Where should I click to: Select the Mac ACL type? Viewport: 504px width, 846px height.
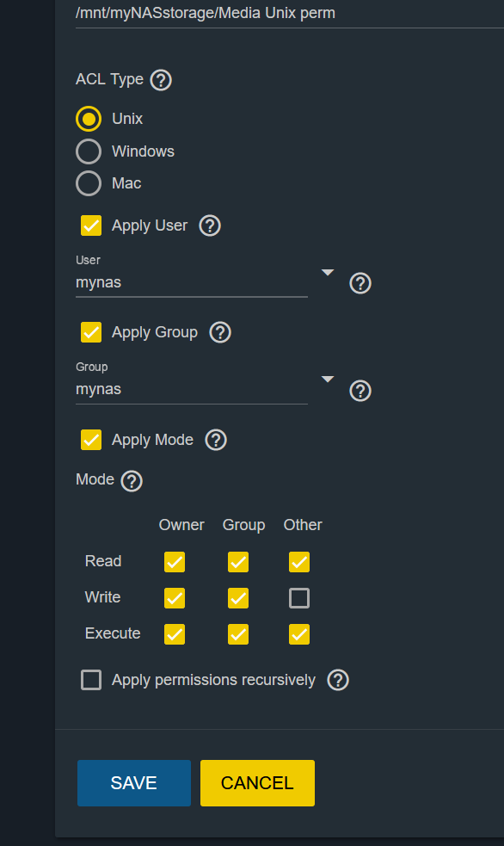[89, 183]
